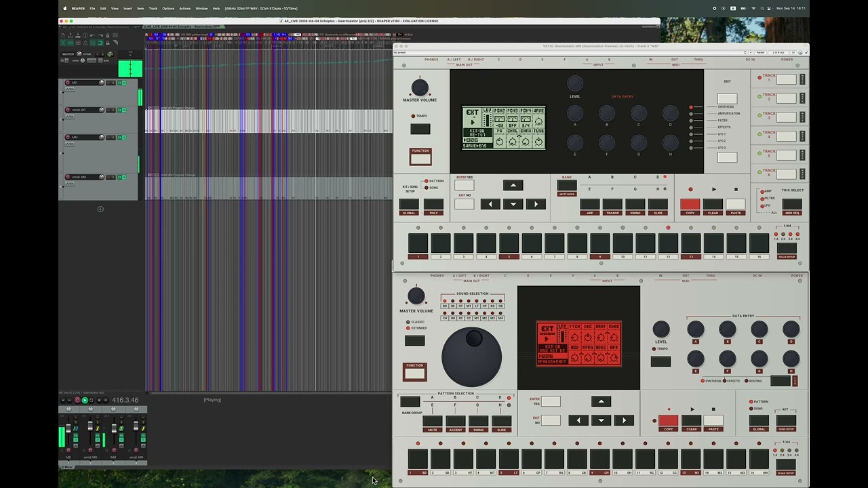
Task: Click the Param button in plugin header
Action: coord(761,52)
